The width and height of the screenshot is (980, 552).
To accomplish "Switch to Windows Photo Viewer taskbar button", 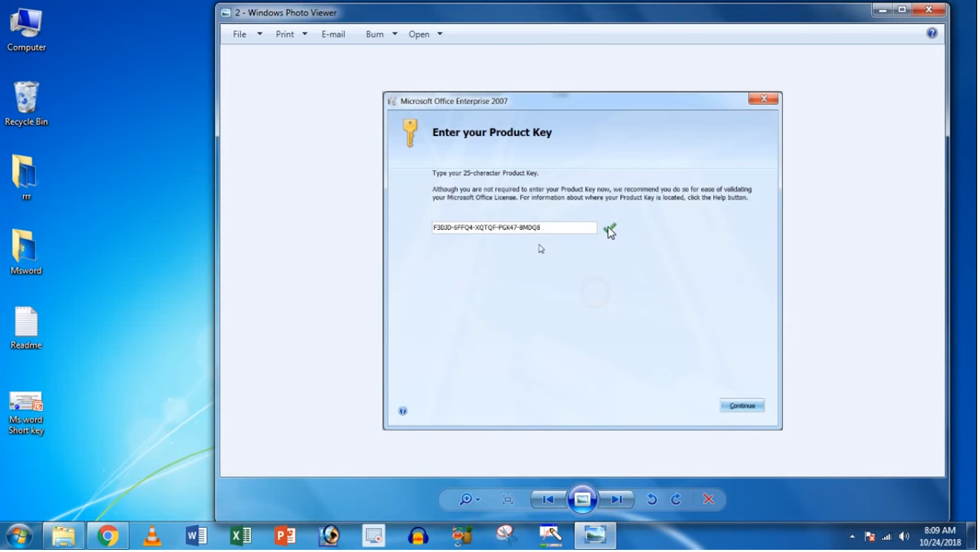I will click(595, 536).
